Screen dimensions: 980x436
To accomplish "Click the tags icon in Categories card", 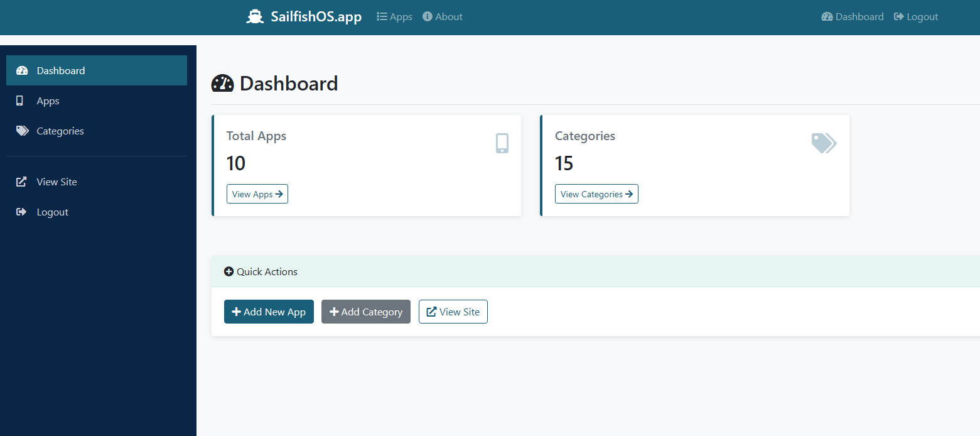I will click(824, 143).
